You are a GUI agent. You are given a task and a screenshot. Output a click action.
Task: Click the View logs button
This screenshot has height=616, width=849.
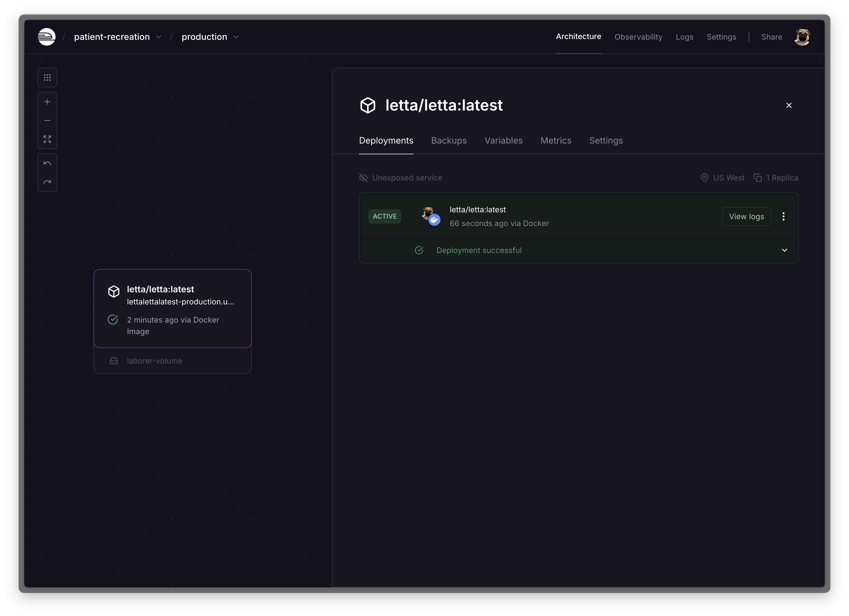[x=746, y=216]
